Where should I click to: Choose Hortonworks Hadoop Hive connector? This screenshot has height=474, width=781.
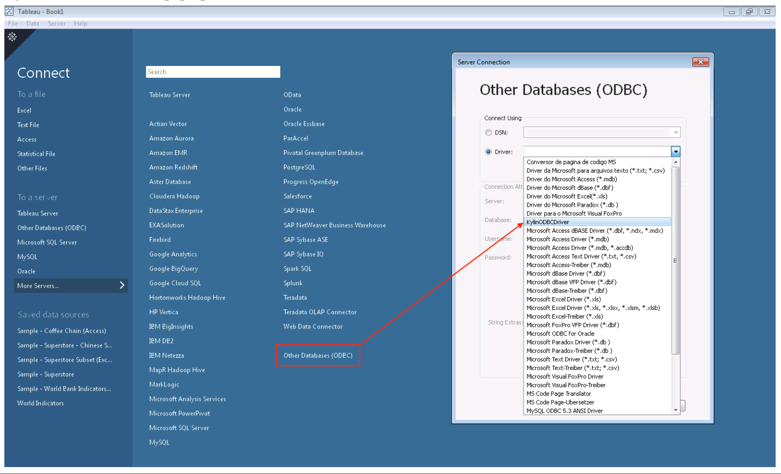click(187, 297)
